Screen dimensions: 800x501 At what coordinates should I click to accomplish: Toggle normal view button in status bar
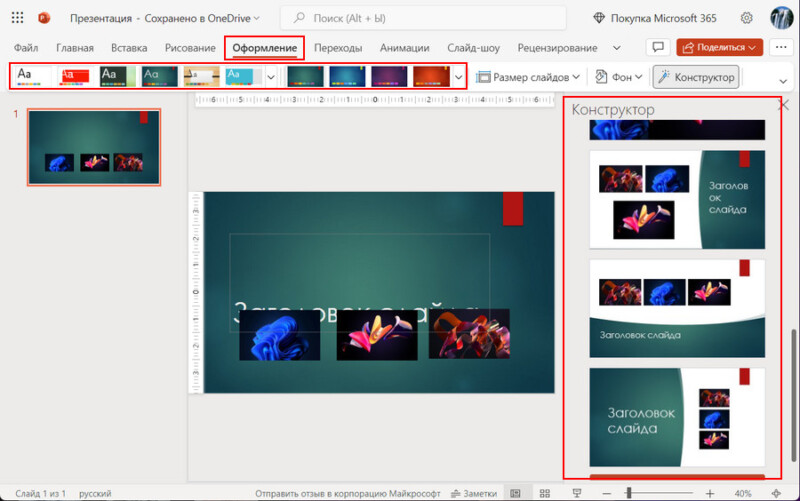(515, 493)
